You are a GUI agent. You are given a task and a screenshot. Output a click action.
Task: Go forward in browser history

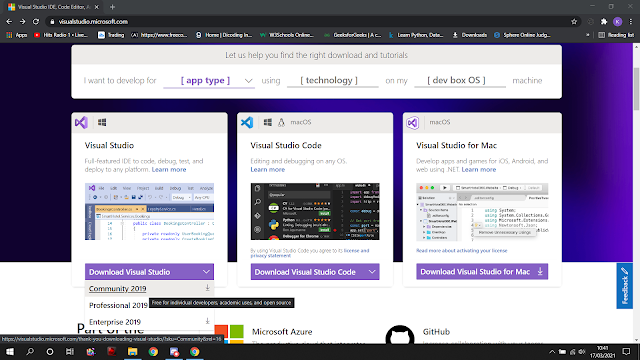pos(22,22)
